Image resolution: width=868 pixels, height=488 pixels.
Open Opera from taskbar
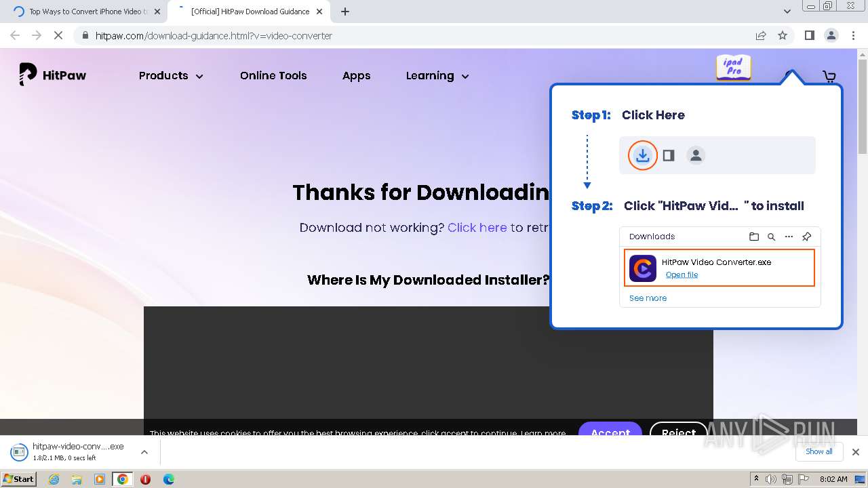(x=145, y=479)
